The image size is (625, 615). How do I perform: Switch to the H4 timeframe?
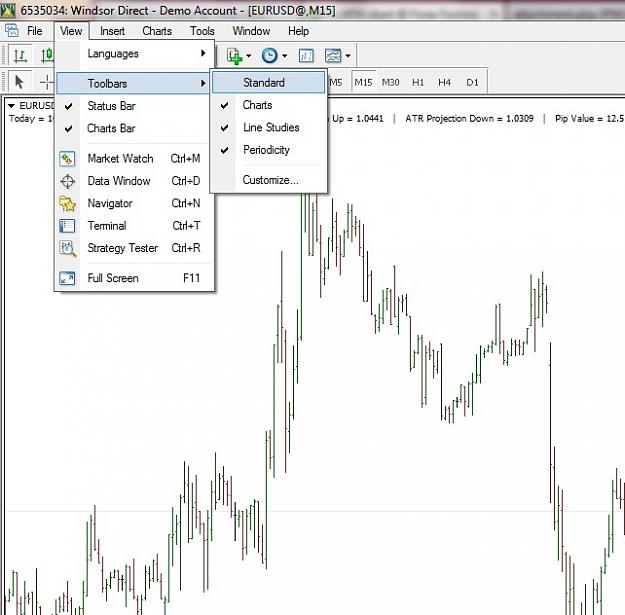coord(444,82)
